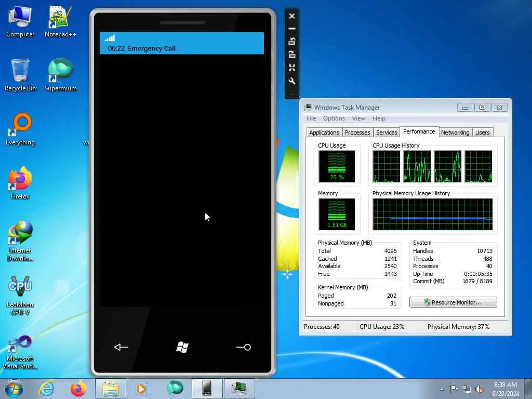Minimize the emulator via its toolbar icon
The height and width of the screenshot is (399, 532).
coord(292,29)
